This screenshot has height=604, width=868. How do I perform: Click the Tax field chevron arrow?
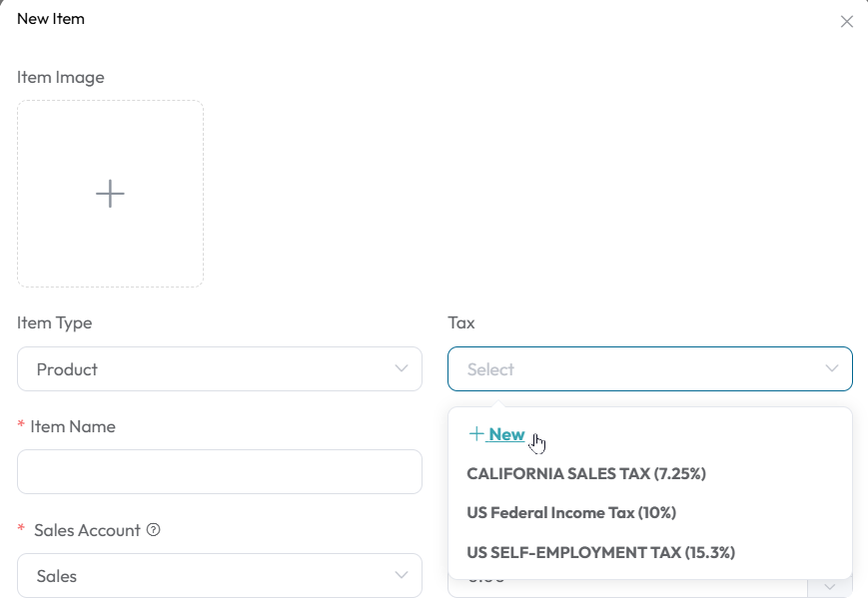point(831,368)
